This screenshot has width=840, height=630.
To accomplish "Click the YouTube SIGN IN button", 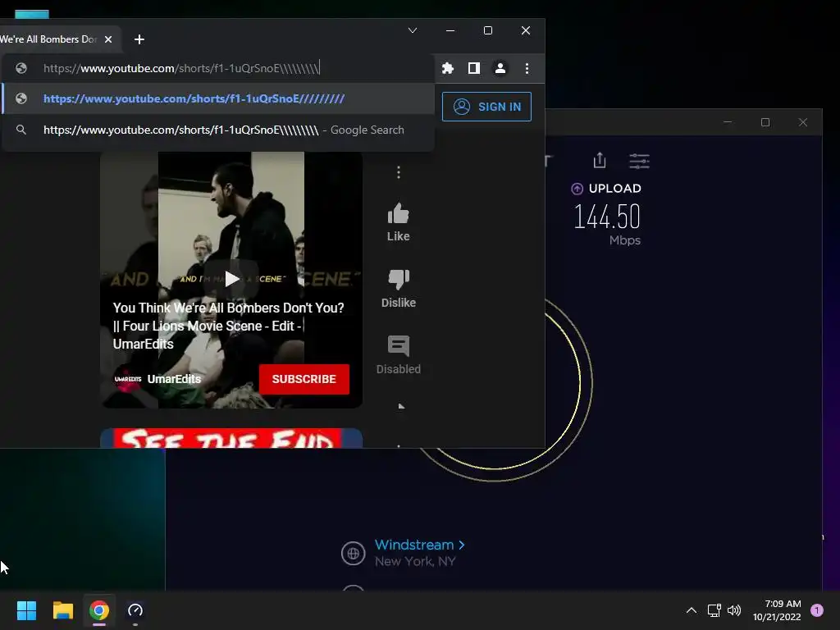I will tap(486, 107).
